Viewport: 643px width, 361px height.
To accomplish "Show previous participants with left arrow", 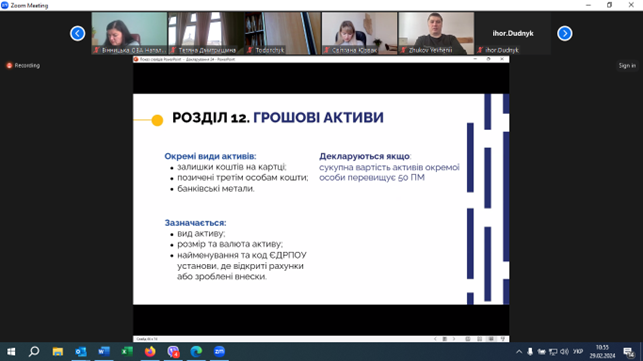I will tap(78, 33).
